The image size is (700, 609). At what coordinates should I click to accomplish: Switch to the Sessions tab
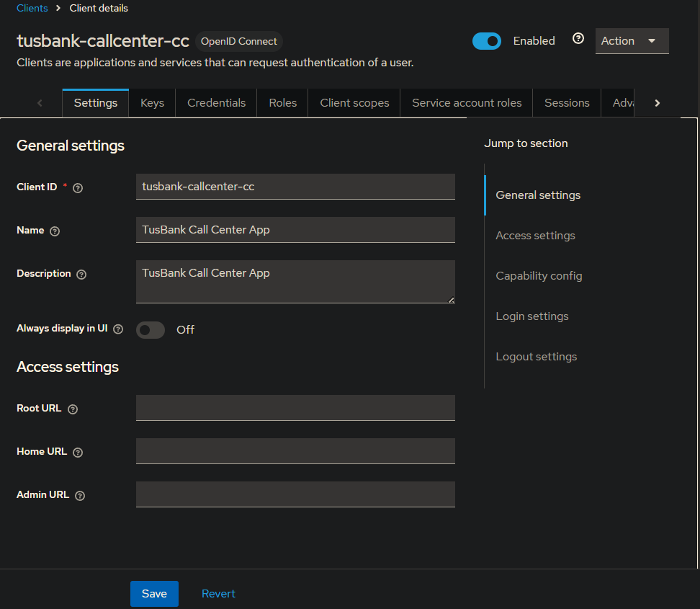click(x=567, y=103)
